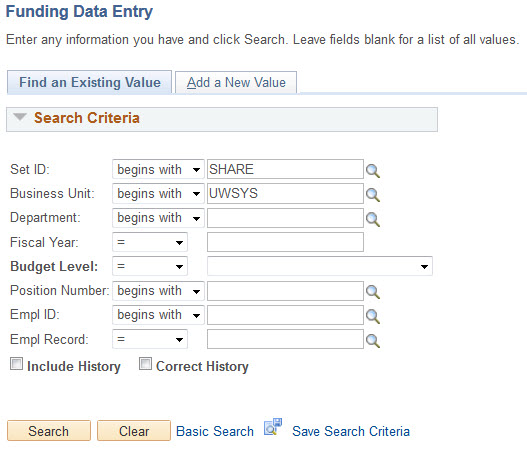The height and width of the screenshot is (454, 527).
Task: Tick the Correct History checkbox
Action: click(x=145, y=364)
